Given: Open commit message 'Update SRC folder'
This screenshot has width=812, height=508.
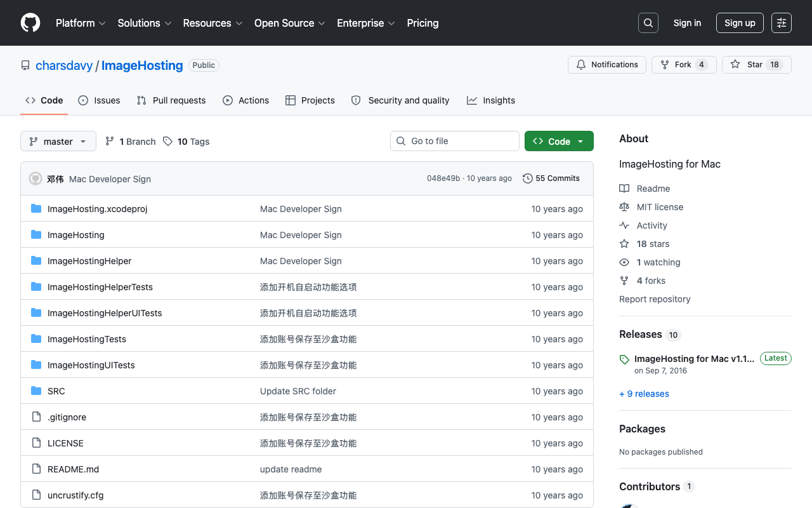Looking at the screenshot, I should [298, 391].
